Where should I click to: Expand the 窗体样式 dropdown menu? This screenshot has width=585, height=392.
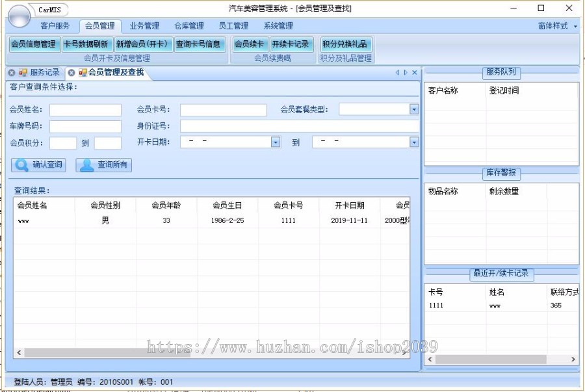(x=558, y=26)
